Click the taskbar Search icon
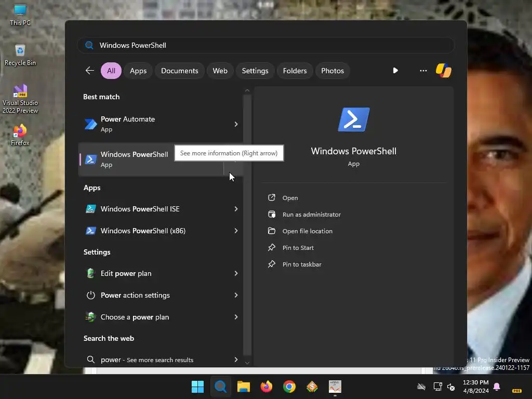 [x=220, y=387]
